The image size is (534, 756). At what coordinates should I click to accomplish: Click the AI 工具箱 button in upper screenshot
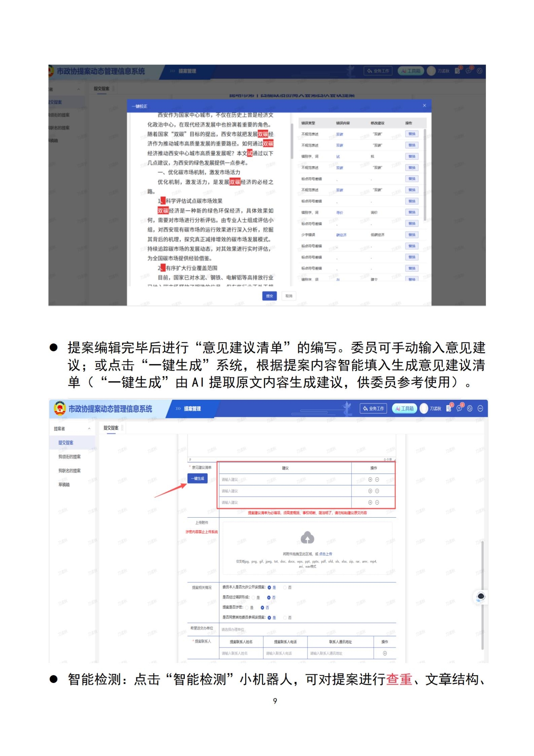[x=410, y=71]
